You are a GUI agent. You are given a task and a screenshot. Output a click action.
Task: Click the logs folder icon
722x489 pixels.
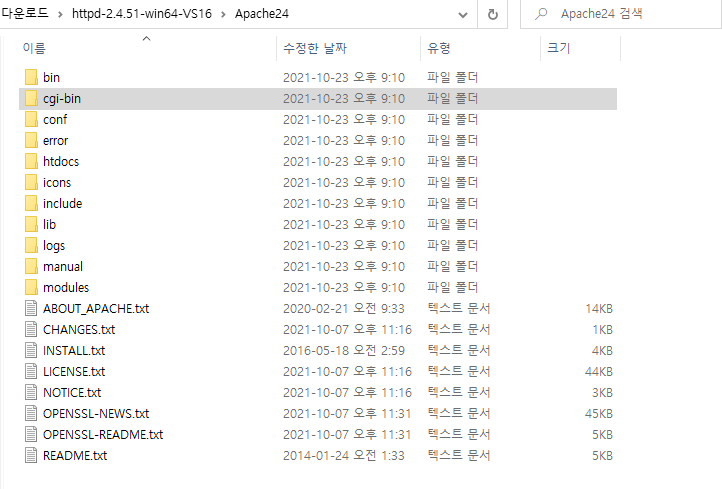(x=31, y=245)
